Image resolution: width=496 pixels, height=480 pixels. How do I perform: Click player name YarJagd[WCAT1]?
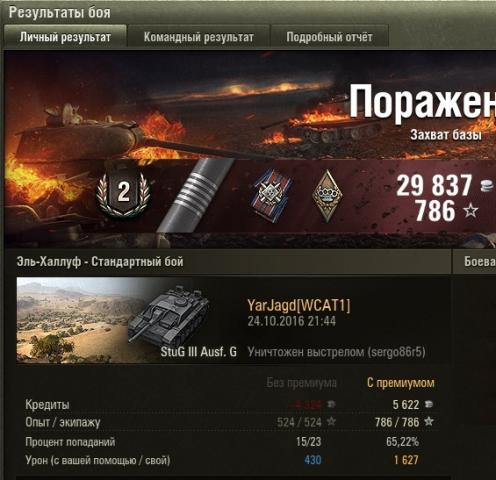point(299,305)
